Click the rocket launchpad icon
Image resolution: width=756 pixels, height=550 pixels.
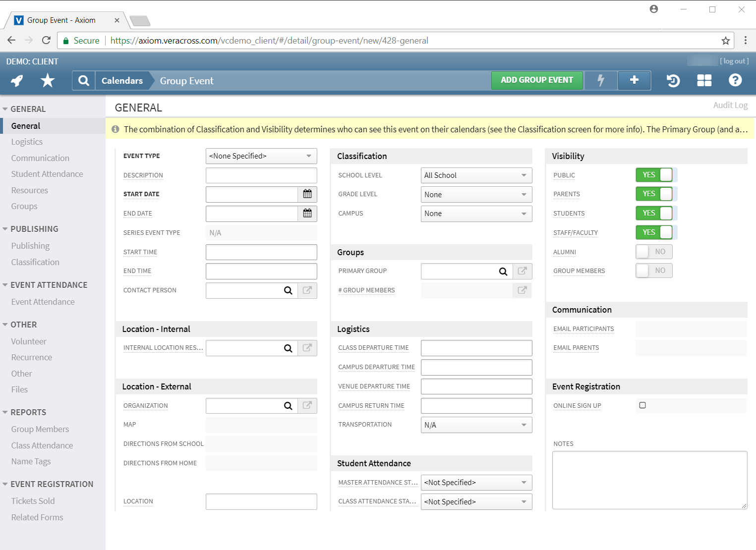[17, 80]
